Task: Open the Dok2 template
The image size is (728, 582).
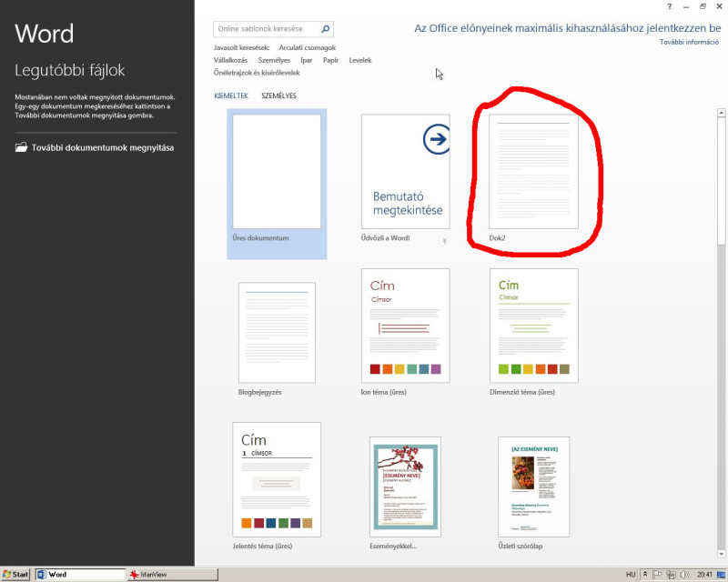Action: point(533,178)
